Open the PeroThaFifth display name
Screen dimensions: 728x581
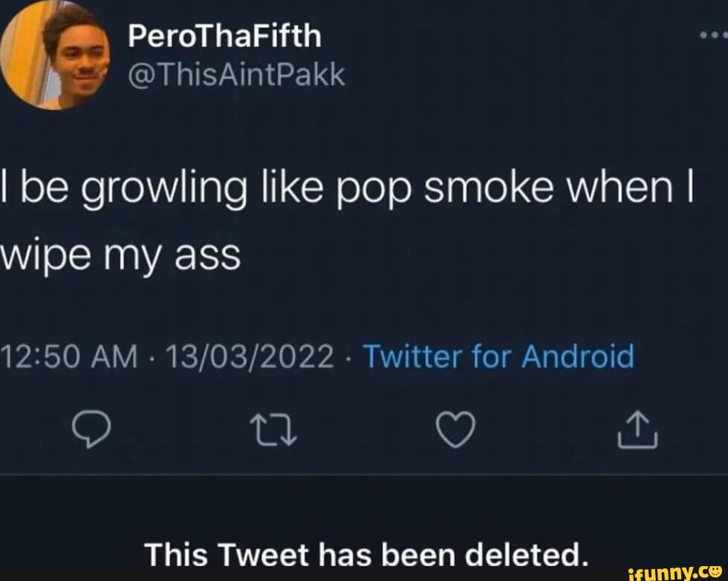click(x=224, y=37)
